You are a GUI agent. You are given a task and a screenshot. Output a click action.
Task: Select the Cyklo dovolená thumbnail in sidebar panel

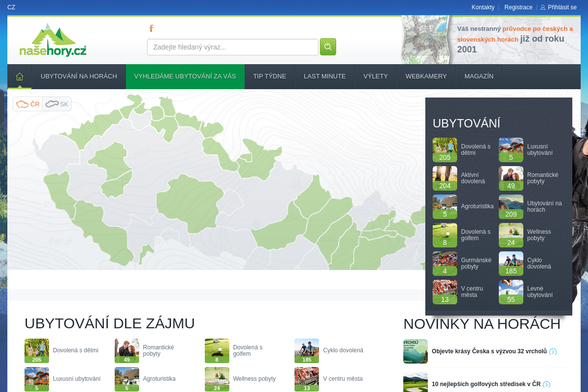511,264
